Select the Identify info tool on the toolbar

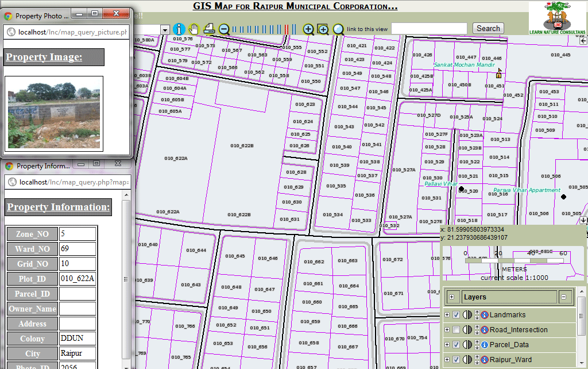pos(179,29)
